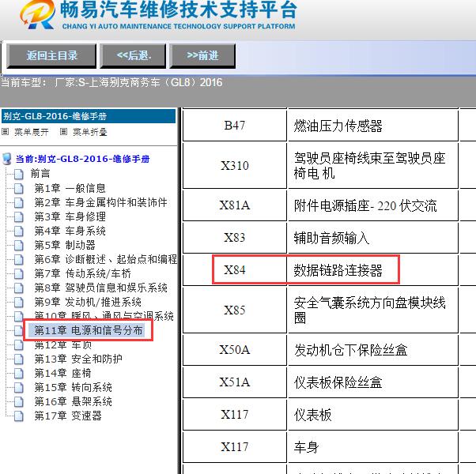Click 辅助音频输入 cell
Viewport: 476px width, 474px height.
coord(372,238)
